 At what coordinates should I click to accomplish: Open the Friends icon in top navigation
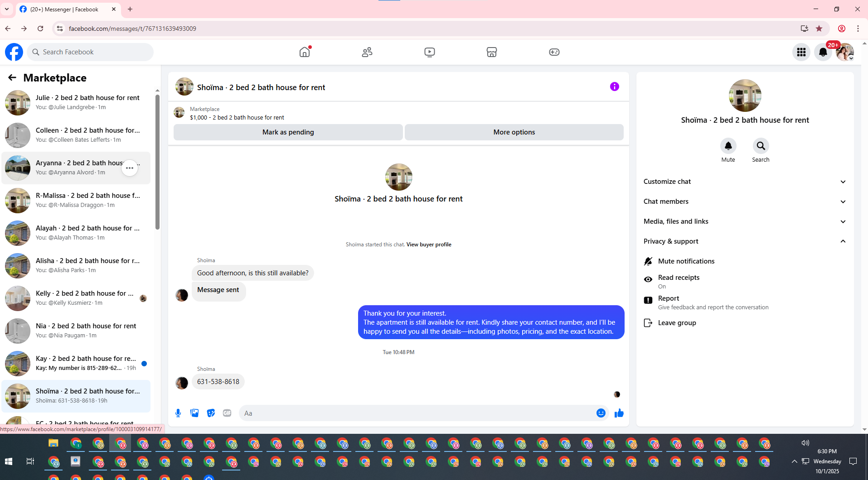point(367,52)
